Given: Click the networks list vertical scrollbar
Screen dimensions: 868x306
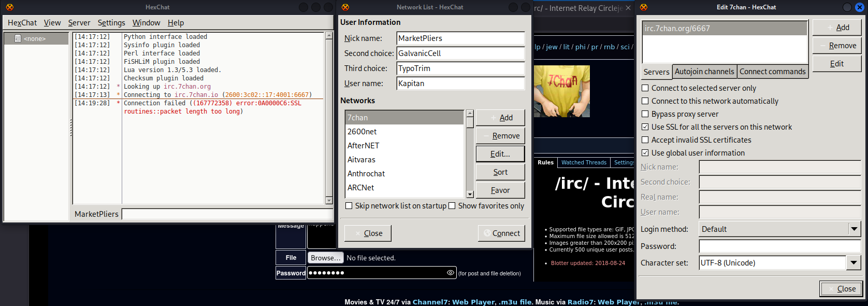Looking at the screenshot, I should (470, 156).
